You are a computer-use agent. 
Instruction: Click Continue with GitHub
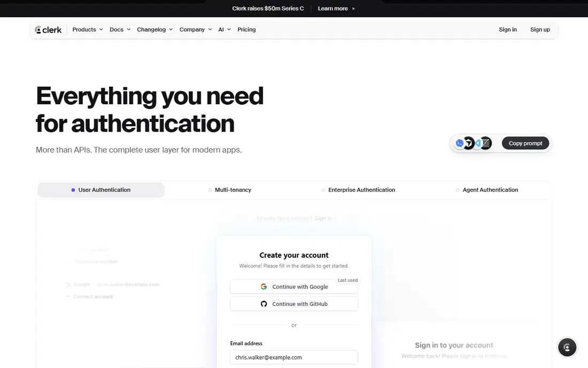[294, 304]
